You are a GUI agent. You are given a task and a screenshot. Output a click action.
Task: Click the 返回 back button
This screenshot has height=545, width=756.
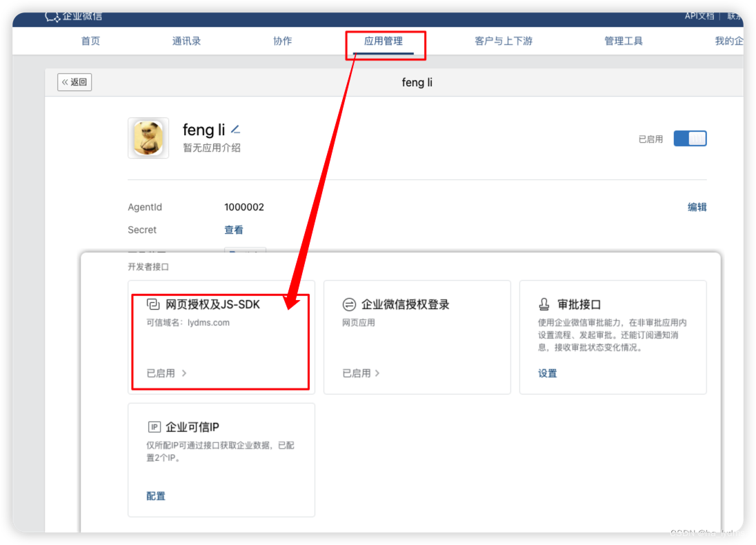pyautogui.click(x=74, y=82)
